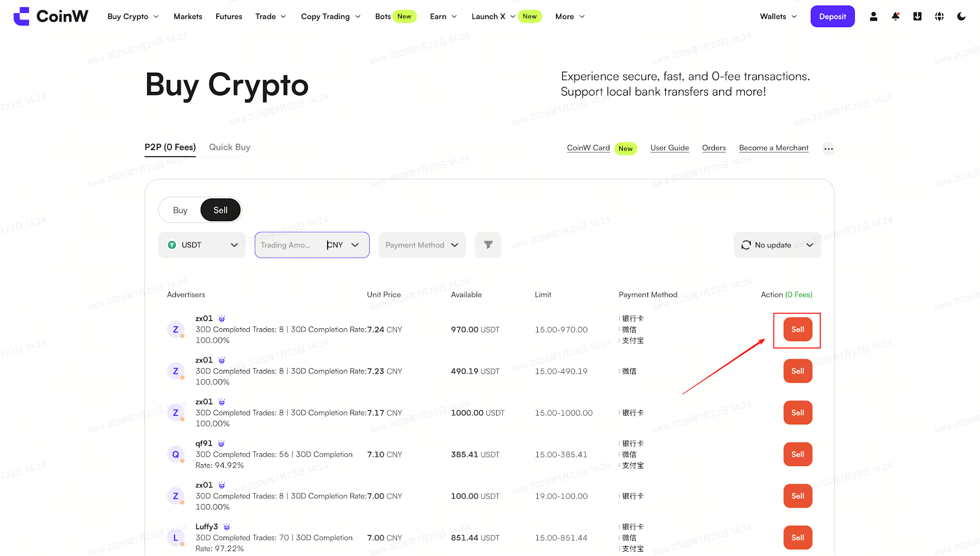980x556 pixels.
Task: Switch to the Quick Buy tab
Action: [230, 148]
